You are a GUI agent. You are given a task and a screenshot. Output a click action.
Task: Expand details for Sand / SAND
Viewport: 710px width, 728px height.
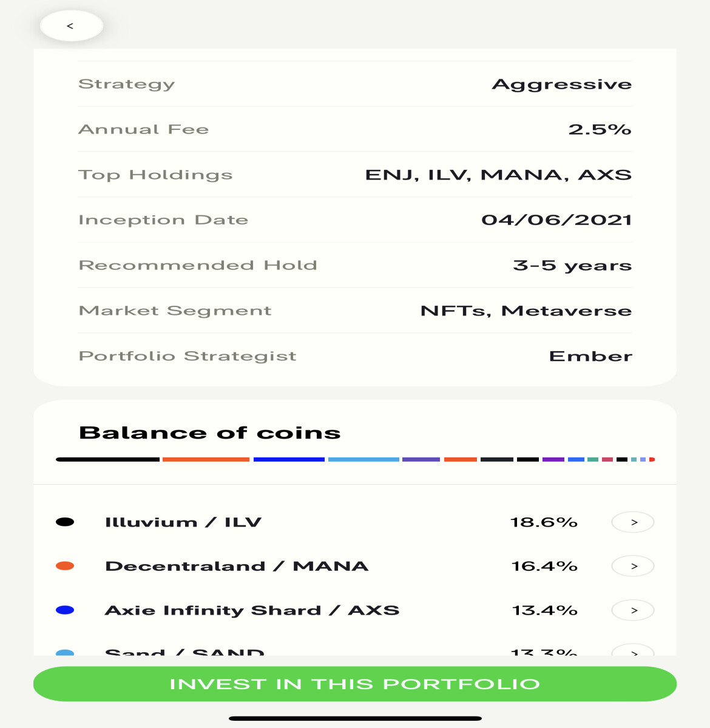(x=632, y=653)
